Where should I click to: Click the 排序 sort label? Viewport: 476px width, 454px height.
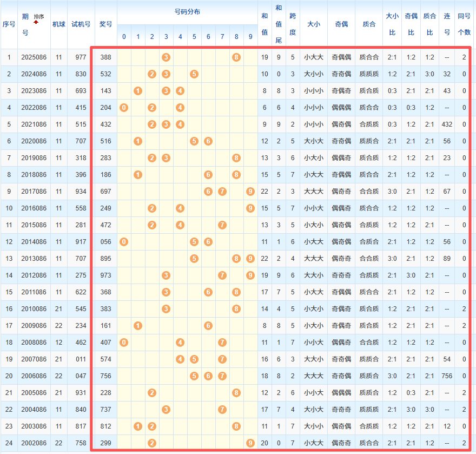coord(40,17)
